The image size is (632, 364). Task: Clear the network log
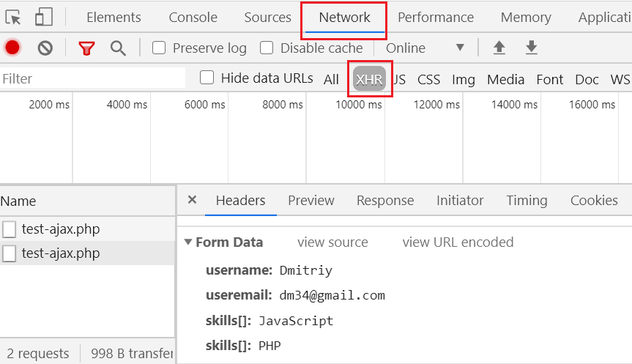click(45, 48)
